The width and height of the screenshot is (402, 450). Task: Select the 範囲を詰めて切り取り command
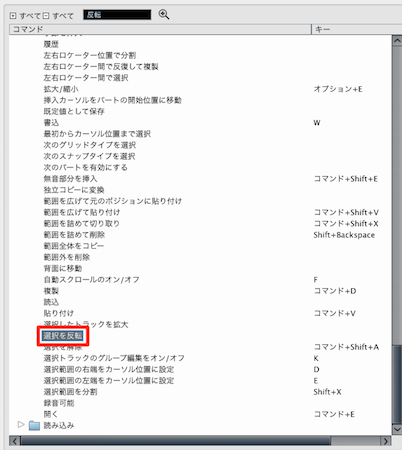click(81, 223)
